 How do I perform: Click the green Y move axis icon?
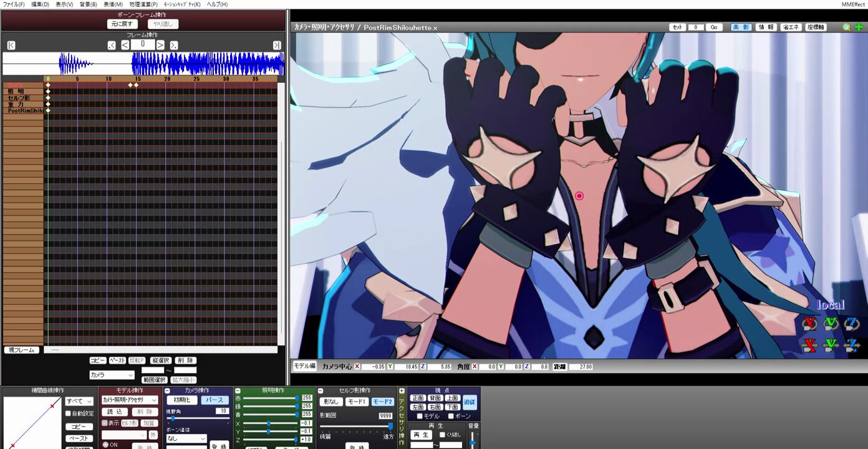[831, 344]
